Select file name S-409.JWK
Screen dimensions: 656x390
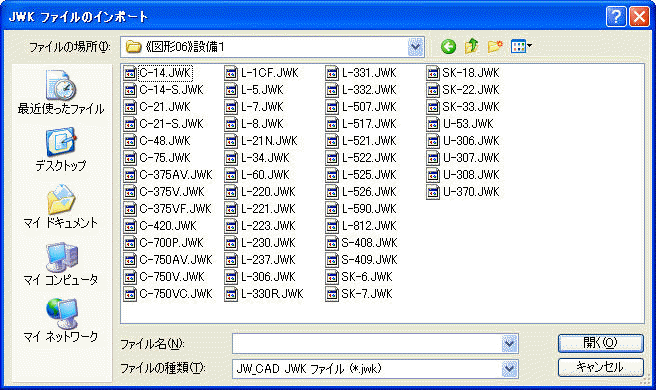(369, 260)
